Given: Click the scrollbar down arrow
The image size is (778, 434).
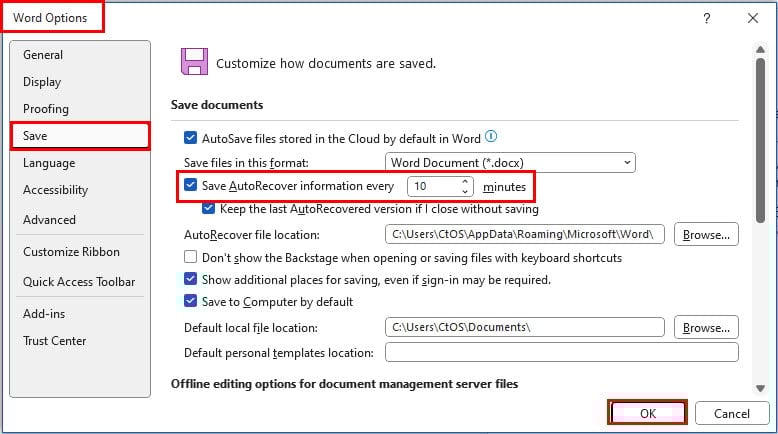Looking at the screenshot, I should (760, 388).
